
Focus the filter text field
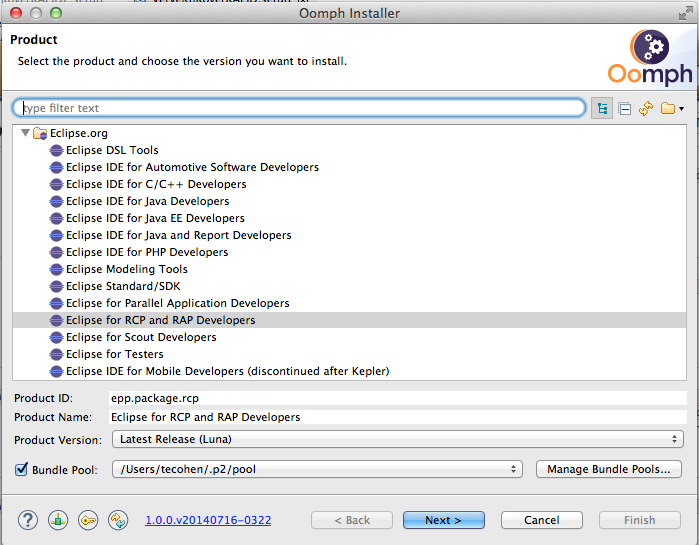(x=299, y=108)
